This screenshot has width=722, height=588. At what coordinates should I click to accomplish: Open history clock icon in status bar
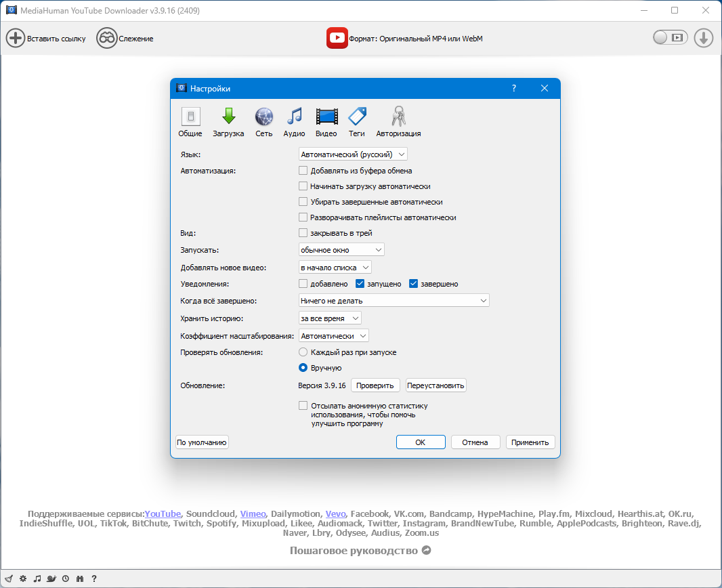tap(66, 579)
